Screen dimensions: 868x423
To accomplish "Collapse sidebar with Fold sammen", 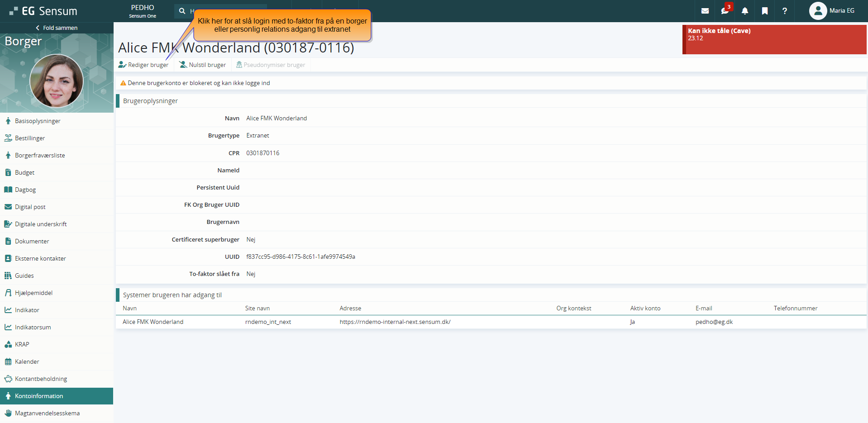I will 57,28.
